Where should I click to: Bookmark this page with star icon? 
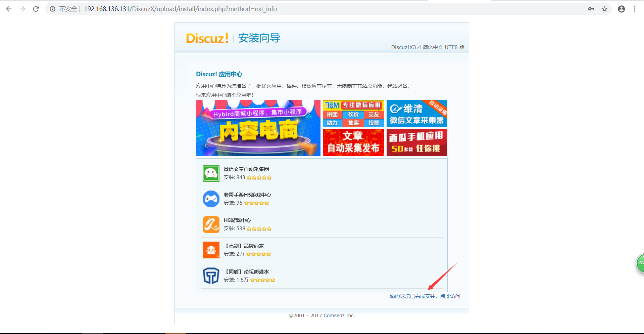point(604,9)
